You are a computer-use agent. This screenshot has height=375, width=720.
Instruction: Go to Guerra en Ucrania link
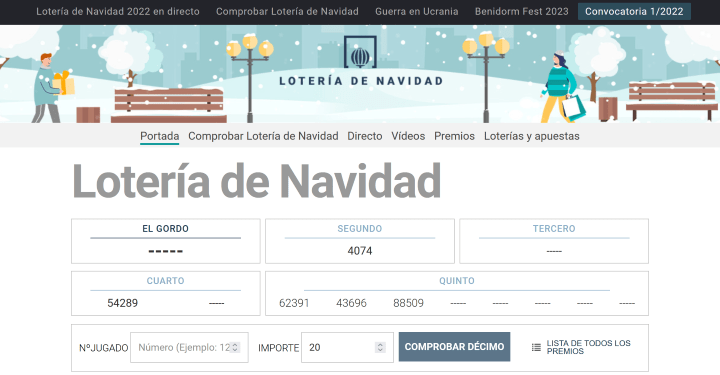(x=416, y=11)
